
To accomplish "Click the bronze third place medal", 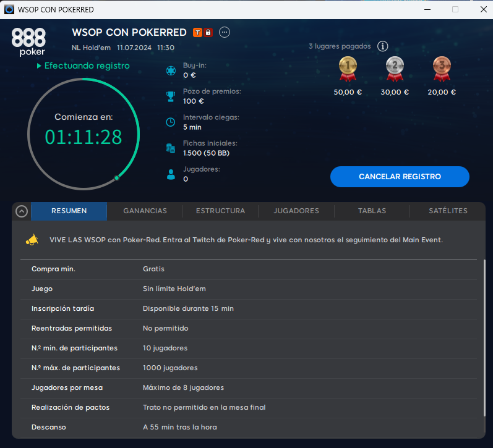I will click(x=442, y=69).
